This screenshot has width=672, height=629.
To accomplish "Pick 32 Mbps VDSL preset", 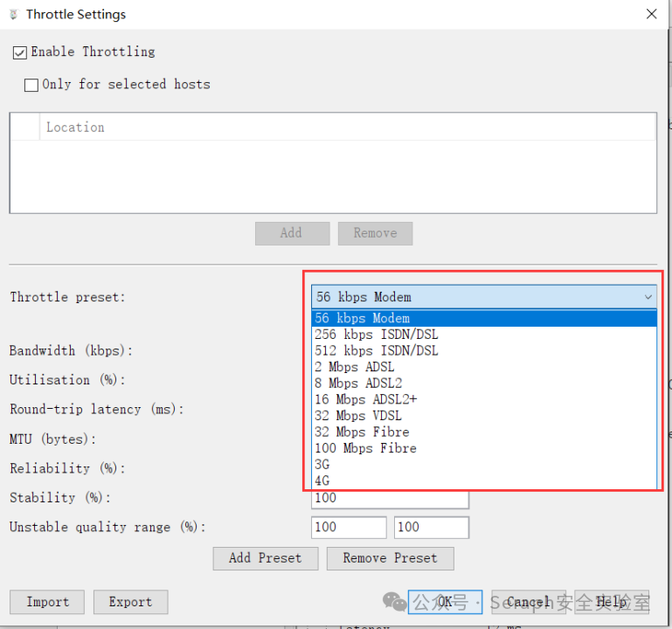I will [x=484, y=416].
